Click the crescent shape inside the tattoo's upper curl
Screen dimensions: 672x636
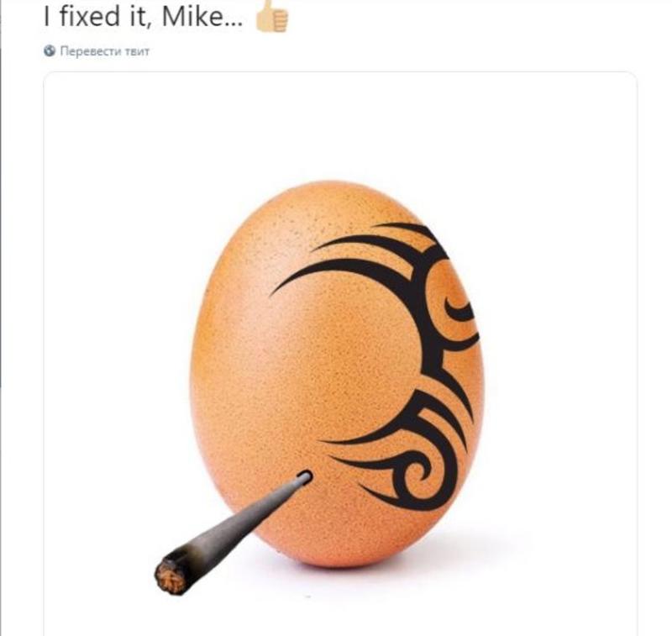coord(458,309)
